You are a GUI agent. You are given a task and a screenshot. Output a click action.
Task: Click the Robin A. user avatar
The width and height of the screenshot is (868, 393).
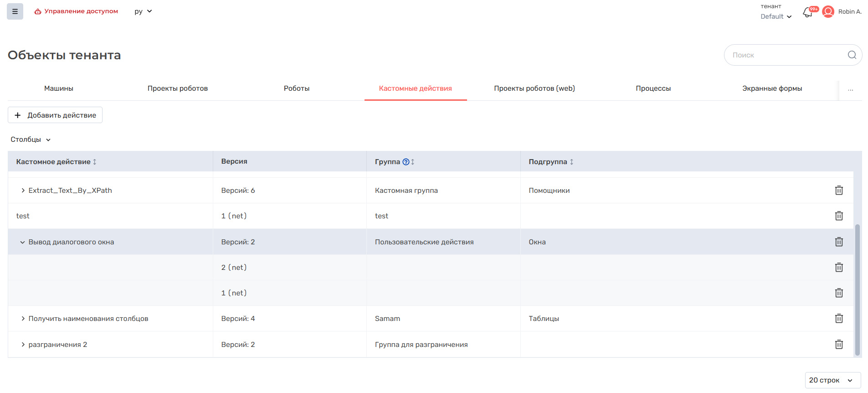tap(828, 12)
